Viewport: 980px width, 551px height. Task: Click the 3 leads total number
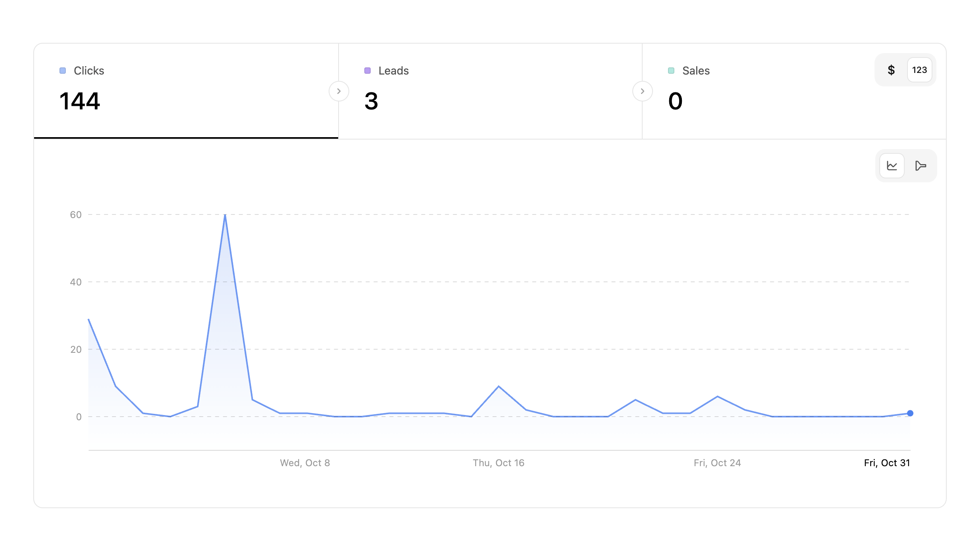coord(371,101)
